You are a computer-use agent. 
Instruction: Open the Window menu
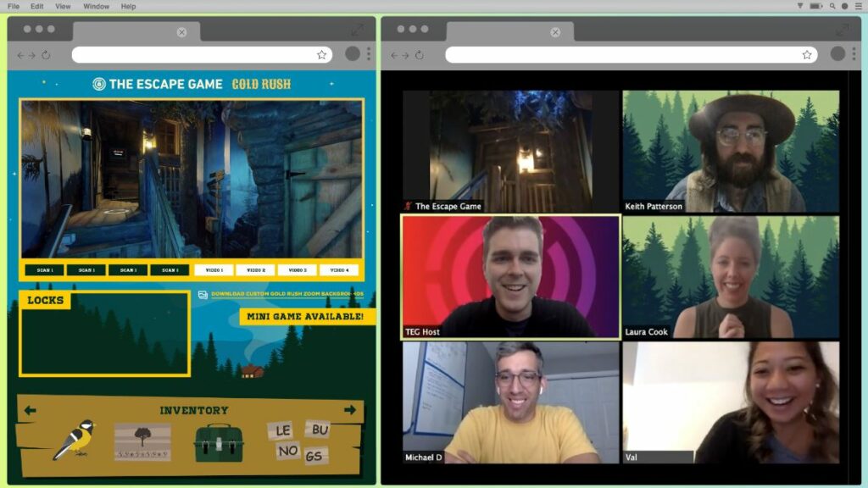(96, 6)
